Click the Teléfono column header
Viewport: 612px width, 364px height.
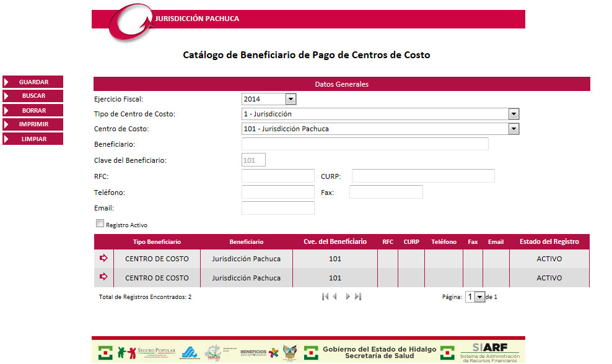444,242
